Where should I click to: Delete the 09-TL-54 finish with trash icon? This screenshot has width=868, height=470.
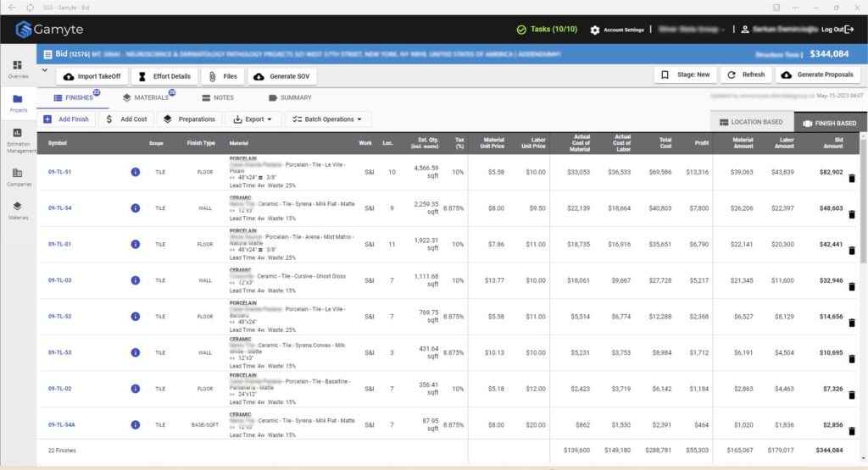pyautogui.click(x=852, y=214)
